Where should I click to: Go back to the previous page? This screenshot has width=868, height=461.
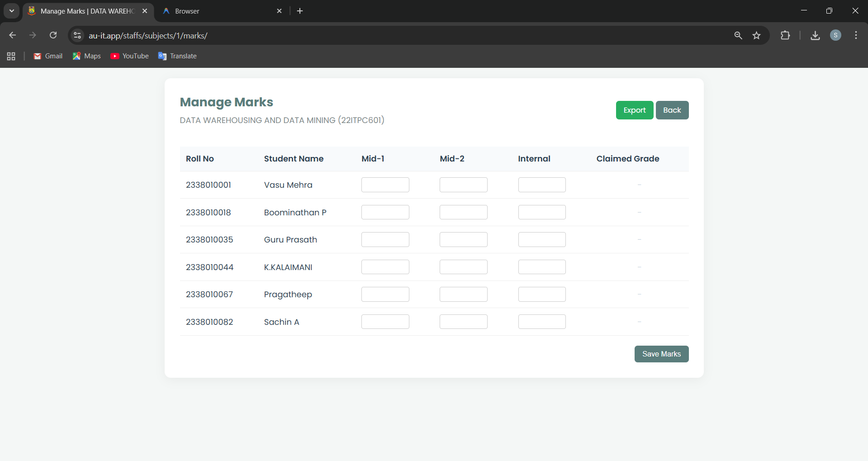(x=13, y=35)
